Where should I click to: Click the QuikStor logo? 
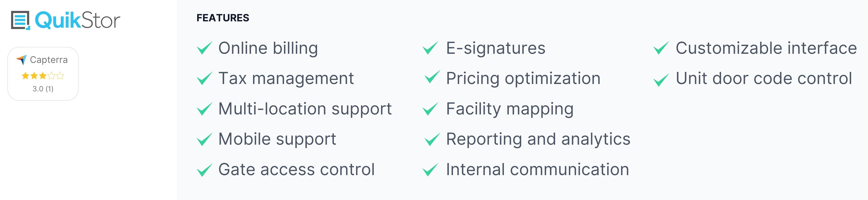[x=65, y=20]
